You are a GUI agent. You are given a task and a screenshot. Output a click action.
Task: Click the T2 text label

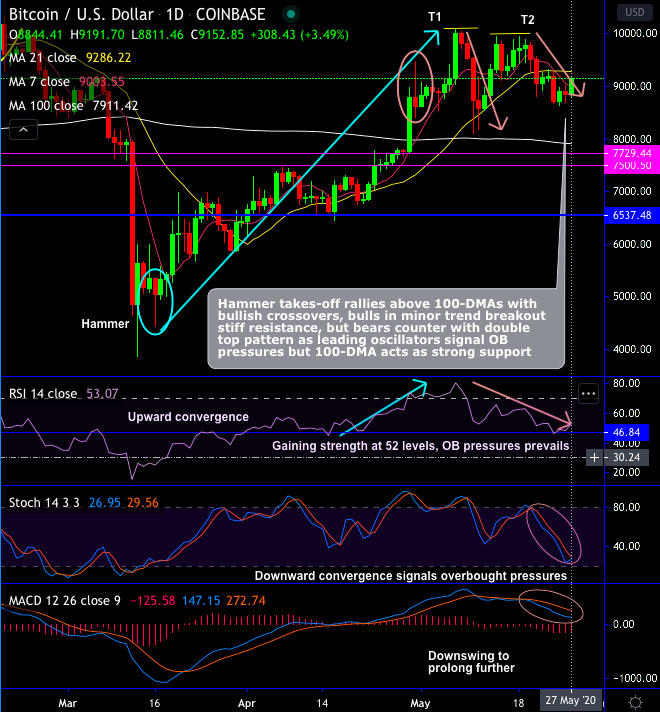(x=527, y=20)
